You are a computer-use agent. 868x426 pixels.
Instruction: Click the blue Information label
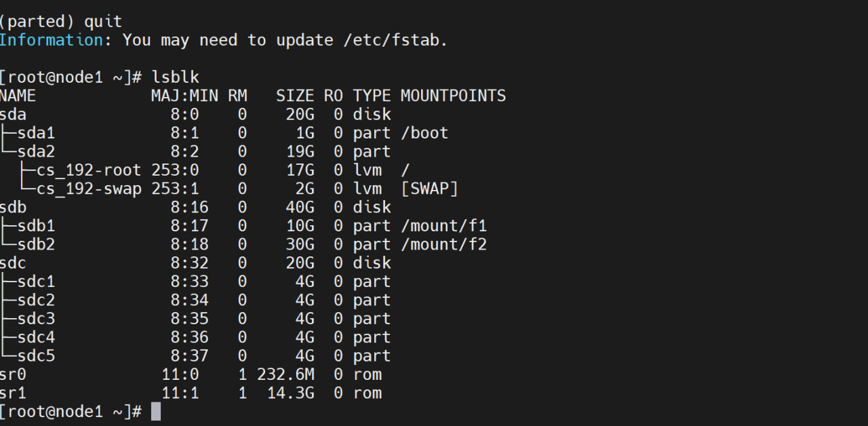coord(52,40)
